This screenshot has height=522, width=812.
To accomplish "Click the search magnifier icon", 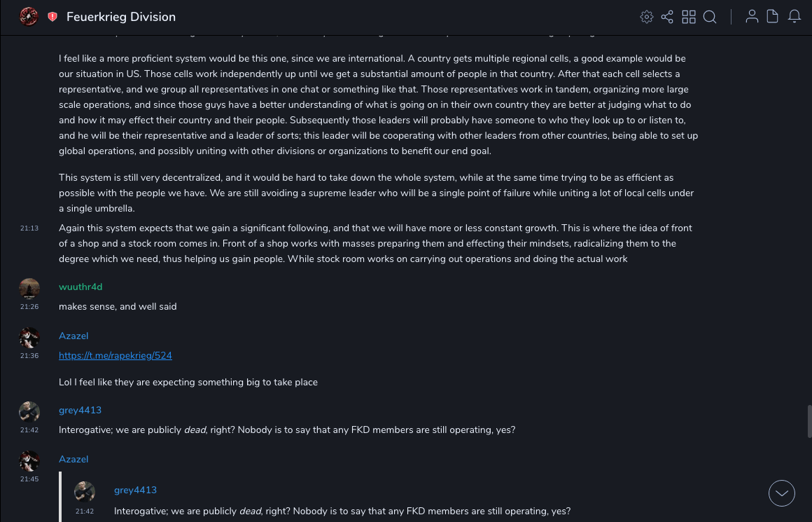I will tap(710, 17).
